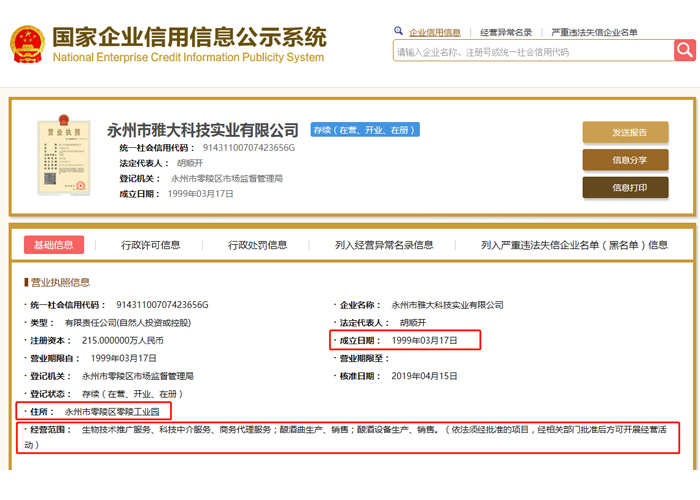
Task: Open the 列入严重违法失信企业名单（黑名单）信息 tab
Action: pos(574,245)
